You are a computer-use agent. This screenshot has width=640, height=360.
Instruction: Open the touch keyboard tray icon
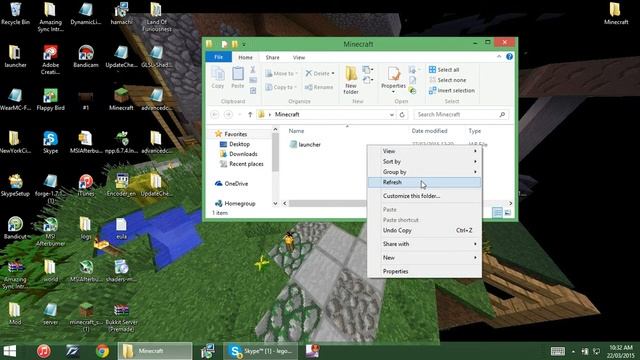[x=558, y=351]
